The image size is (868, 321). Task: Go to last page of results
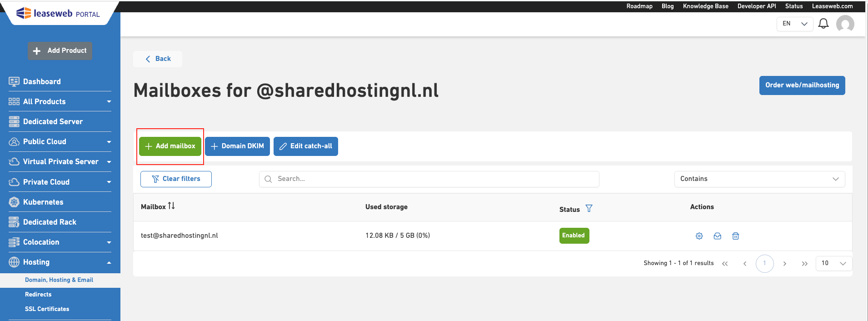[805, 264]
